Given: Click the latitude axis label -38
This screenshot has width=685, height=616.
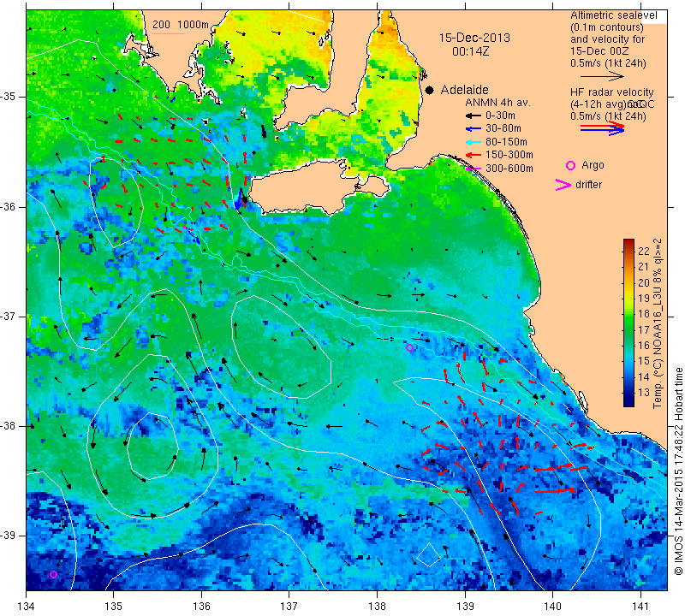Looking at the screenshot, I should click(x=9, y=426).
